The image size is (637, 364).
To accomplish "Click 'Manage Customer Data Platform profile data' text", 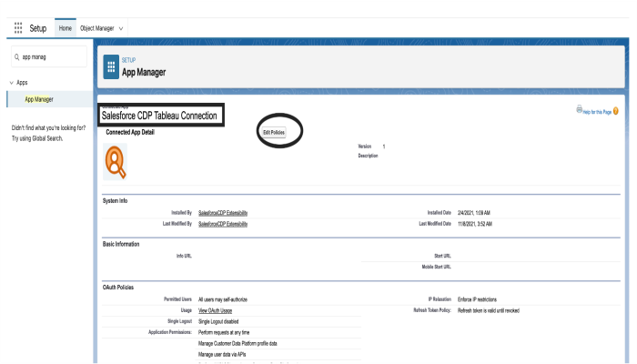I will (238, 343).
